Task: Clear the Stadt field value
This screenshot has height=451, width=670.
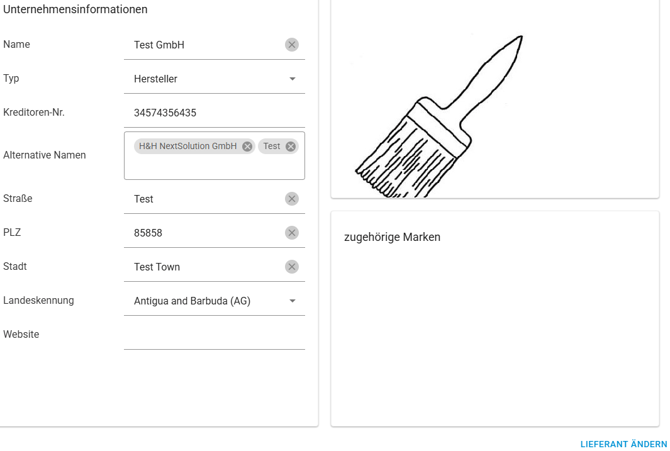Action: pyautogui.click(x=292, y=267)
